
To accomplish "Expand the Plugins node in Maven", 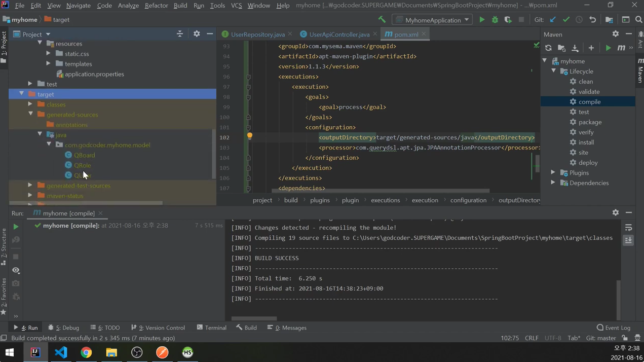I will pyautogui.click(x=553, y=173).
